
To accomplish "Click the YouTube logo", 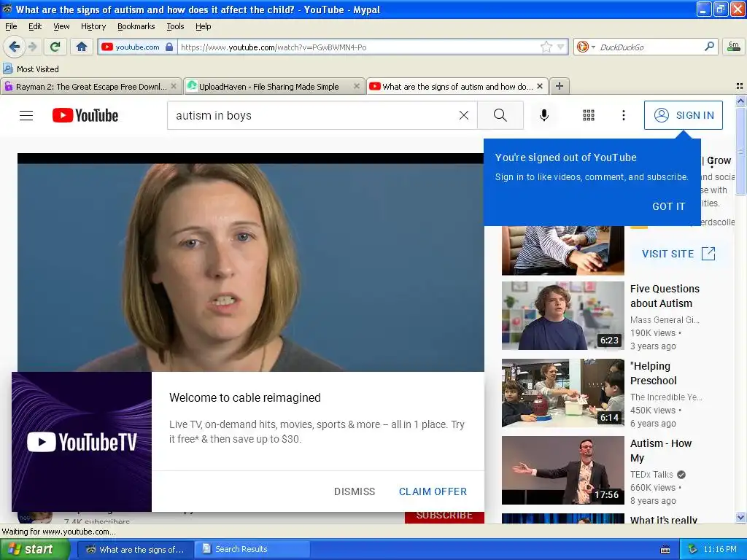I will 85,115.
